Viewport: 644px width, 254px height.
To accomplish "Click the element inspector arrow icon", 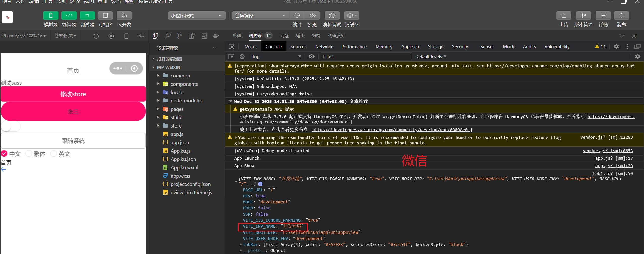I will click(231, 47).
